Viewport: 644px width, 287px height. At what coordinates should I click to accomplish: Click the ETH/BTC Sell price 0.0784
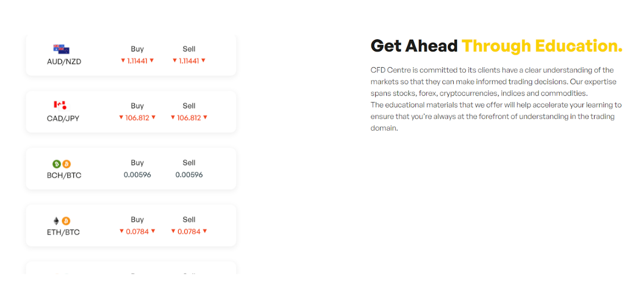click(189, 231)
